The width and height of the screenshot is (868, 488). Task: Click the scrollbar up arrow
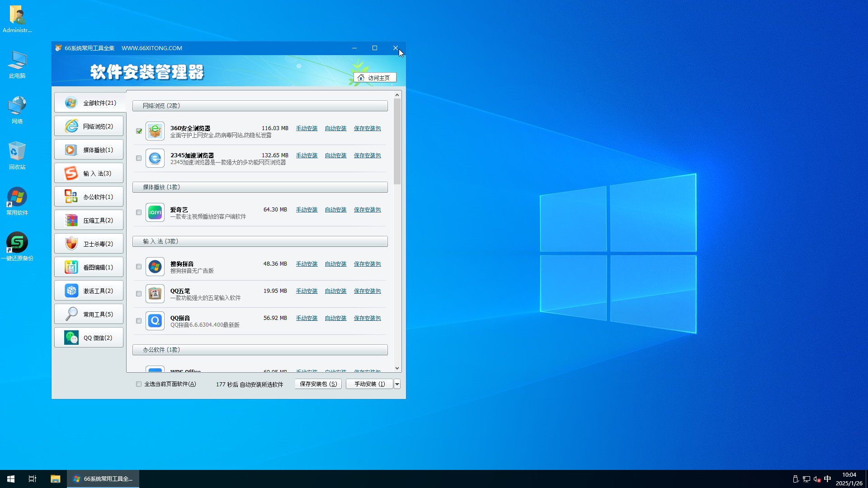[397, 95]
